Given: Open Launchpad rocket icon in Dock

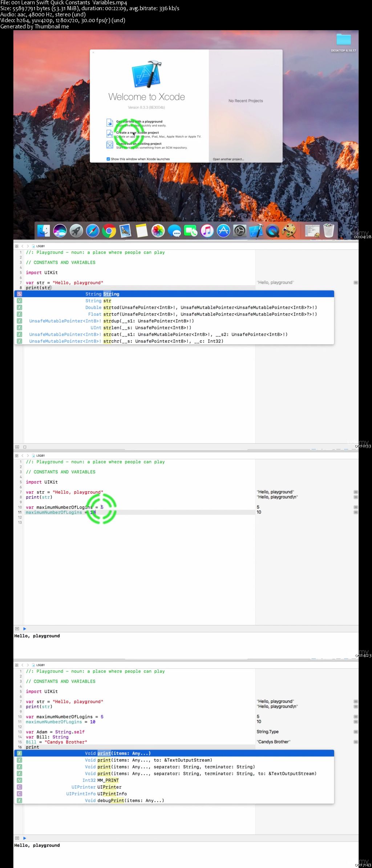Looking at the screenshot, I should click(76, 231).
